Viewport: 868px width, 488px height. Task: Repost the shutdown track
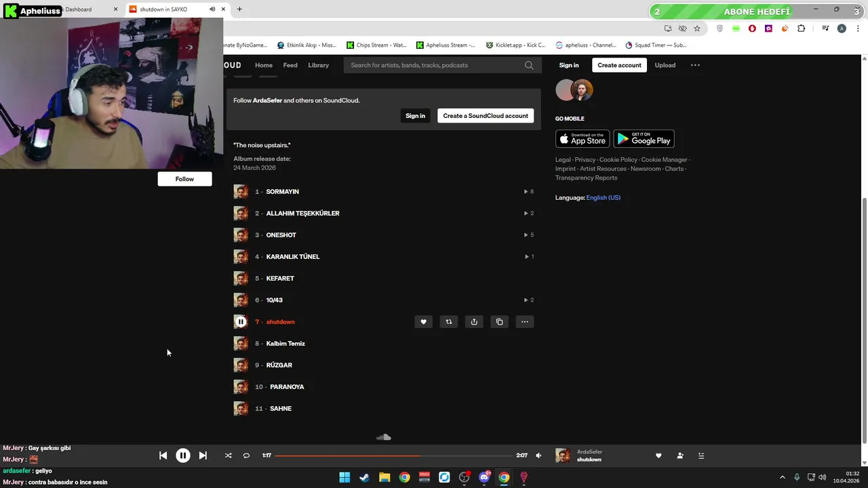point(449,322)
